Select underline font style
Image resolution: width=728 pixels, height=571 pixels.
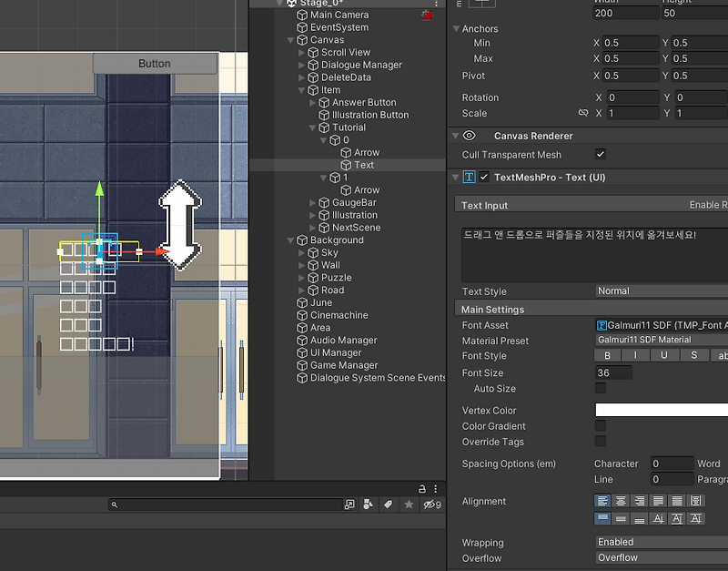click(x=664, y=354)
